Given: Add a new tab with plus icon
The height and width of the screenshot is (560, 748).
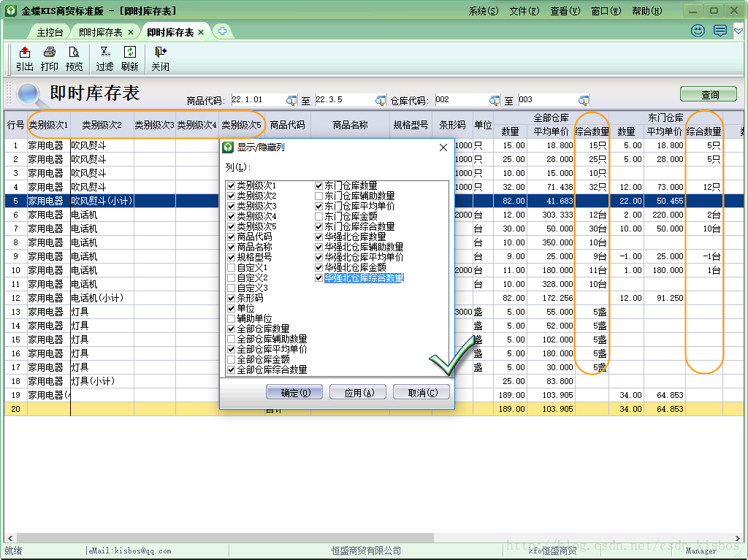Looking at the screenshot, I should pos(222,31).
